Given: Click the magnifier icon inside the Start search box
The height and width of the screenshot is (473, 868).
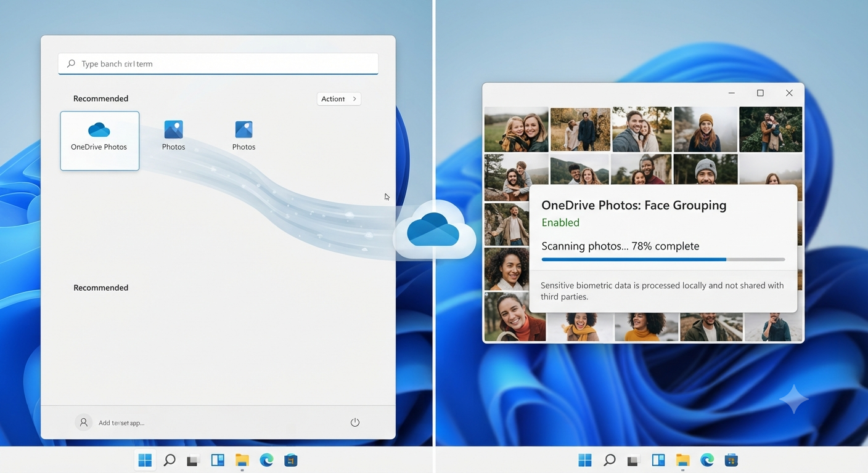Looking at the screenshot, I should pyautogui.click(x=72, y=63).
